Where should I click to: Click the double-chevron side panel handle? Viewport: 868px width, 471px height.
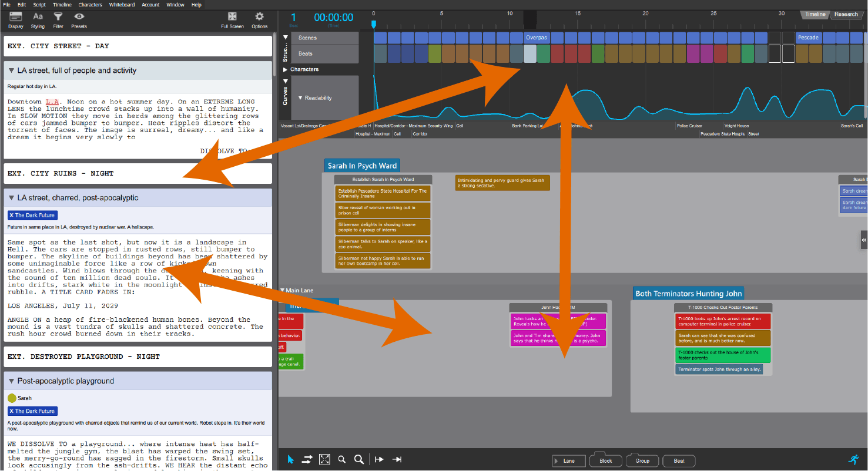tap(864, 240)
